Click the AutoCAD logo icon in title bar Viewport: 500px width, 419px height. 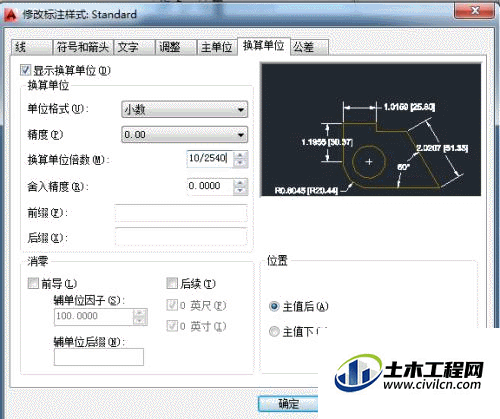10,15
